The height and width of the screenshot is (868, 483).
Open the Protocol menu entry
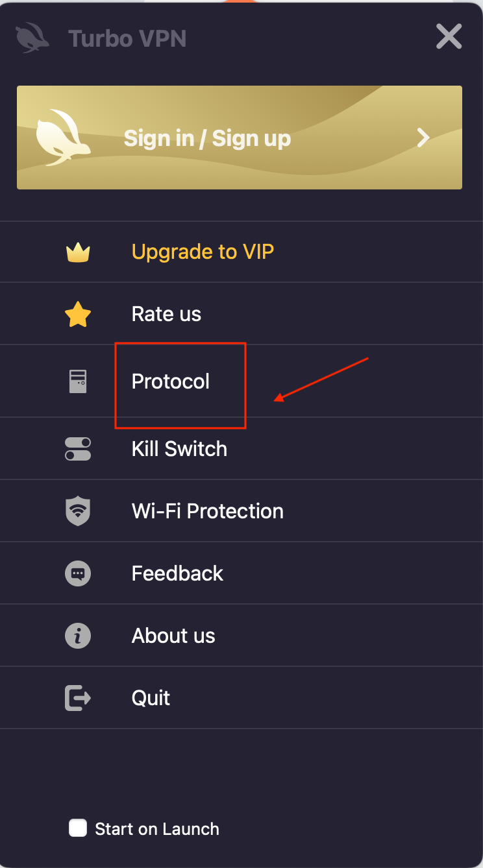tap(171, 381)
